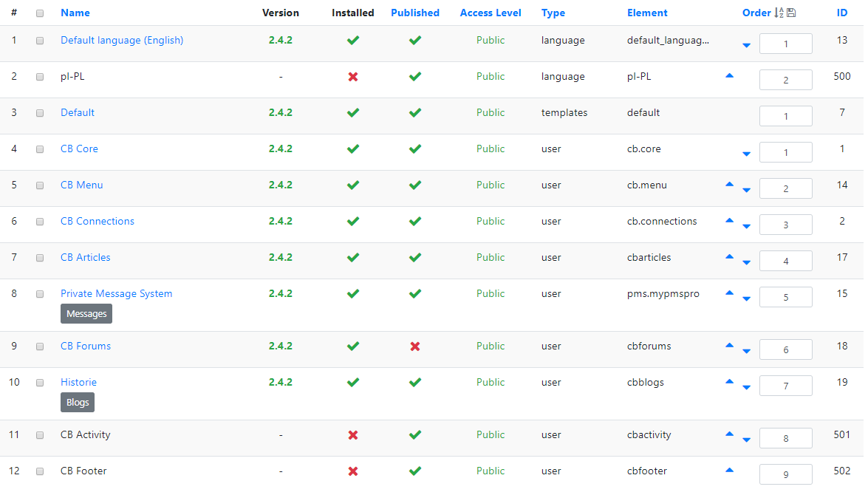Move CB Menu down in order
Screen dimensions: 868x495
tap(746, 191)
